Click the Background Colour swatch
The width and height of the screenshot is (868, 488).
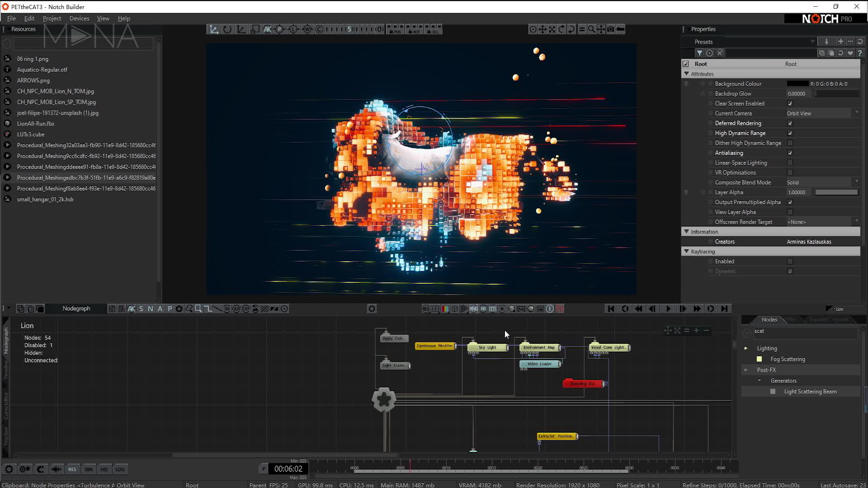click(x=797, y=84)
